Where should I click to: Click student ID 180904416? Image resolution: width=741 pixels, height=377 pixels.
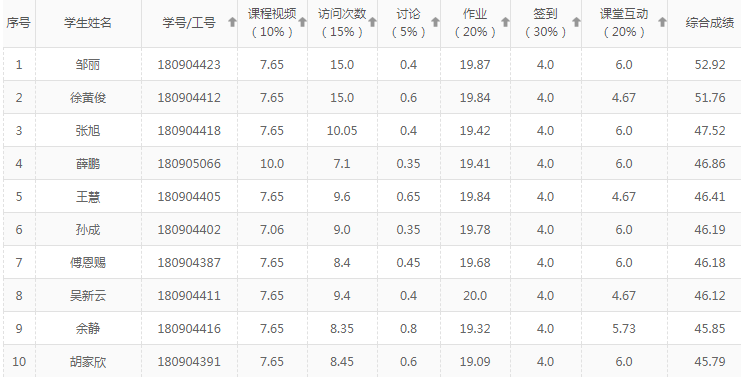tap(189, 328)
